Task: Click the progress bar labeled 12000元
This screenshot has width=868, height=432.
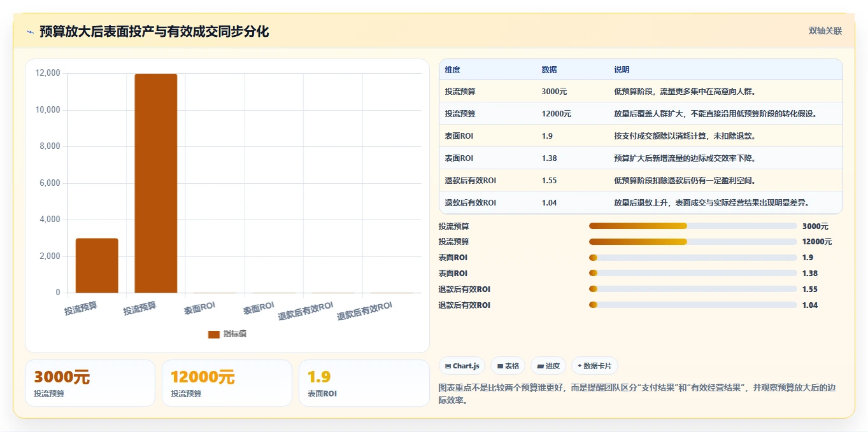Action: tap(693, 242)
